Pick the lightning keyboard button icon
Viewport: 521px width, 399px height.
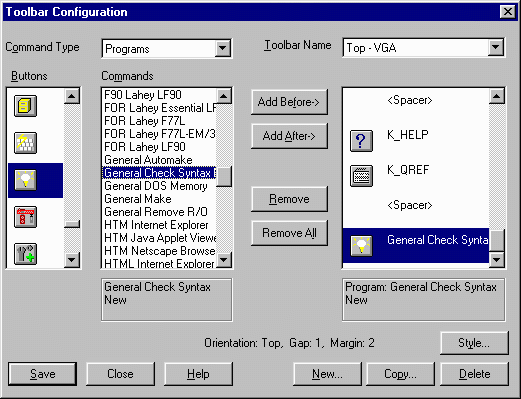(25, 143)
